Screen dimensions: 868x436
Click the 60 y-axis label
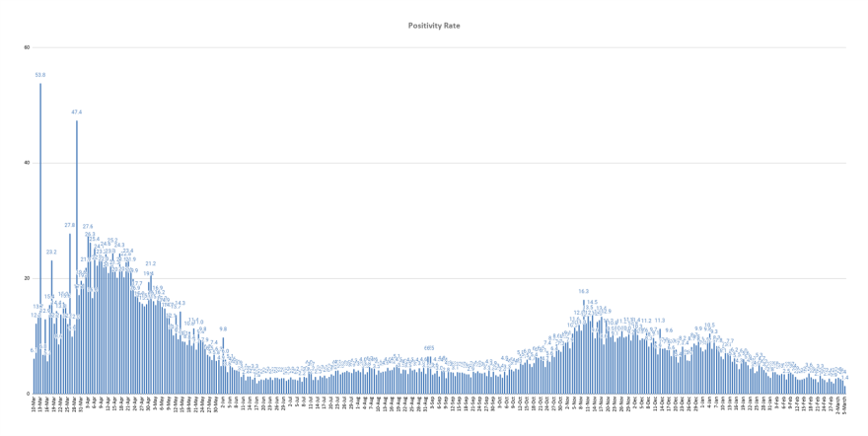27,48
